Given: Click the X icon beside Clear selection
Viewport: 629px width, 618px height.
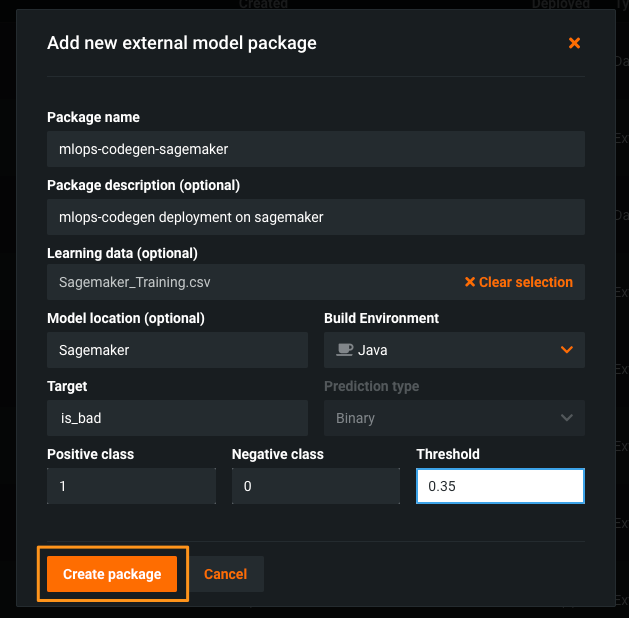Looking at the screenshot, I should point(470,283).
